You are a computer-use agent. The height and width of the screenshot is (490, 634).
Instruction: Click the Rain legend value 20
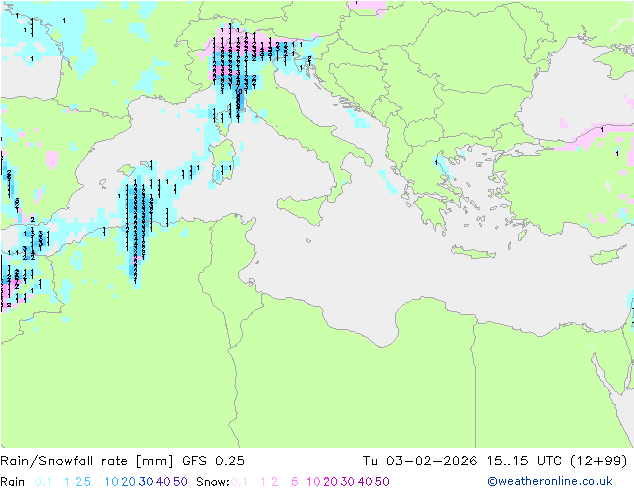pos(129,482)
